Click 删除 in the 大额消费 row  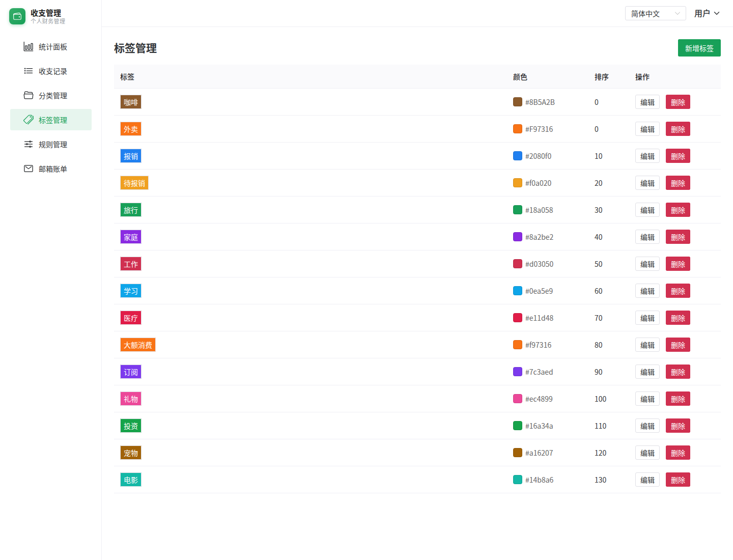[678, 345]
